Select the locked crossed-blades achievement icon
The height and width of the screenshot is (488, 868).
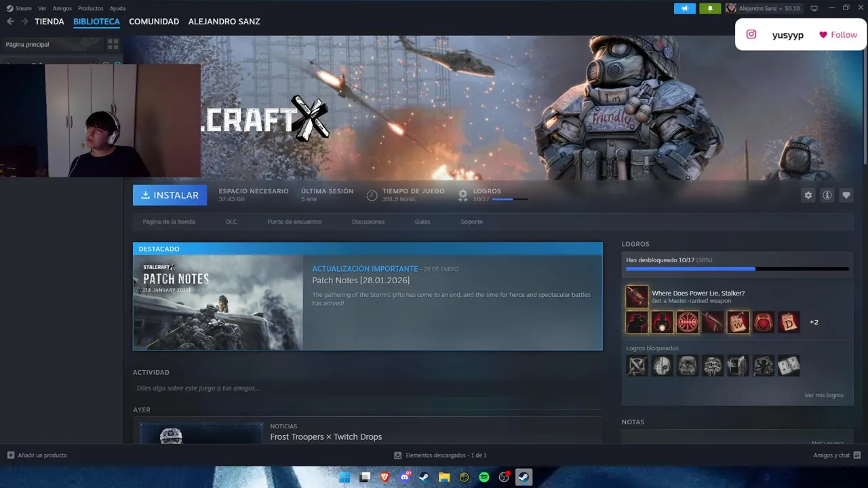(637, 366)
